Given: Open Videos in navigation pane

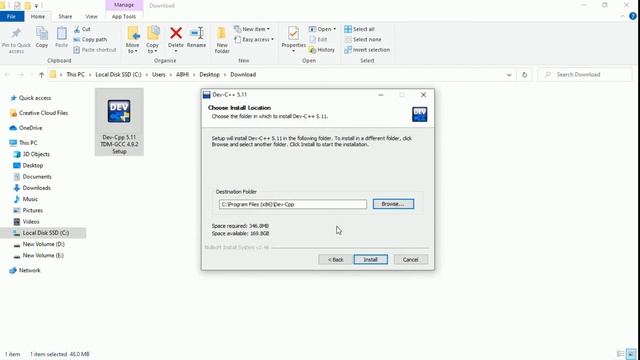Looking at the screenshot, I should pyautogui.click(x=31, y=222).
